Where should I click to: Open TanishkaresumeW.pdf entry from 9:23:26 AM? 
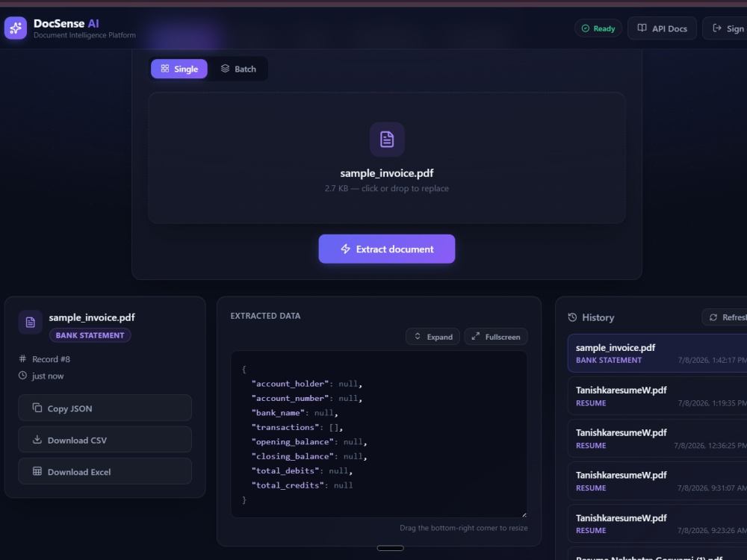pyautogui.click(x=657, y=523)
